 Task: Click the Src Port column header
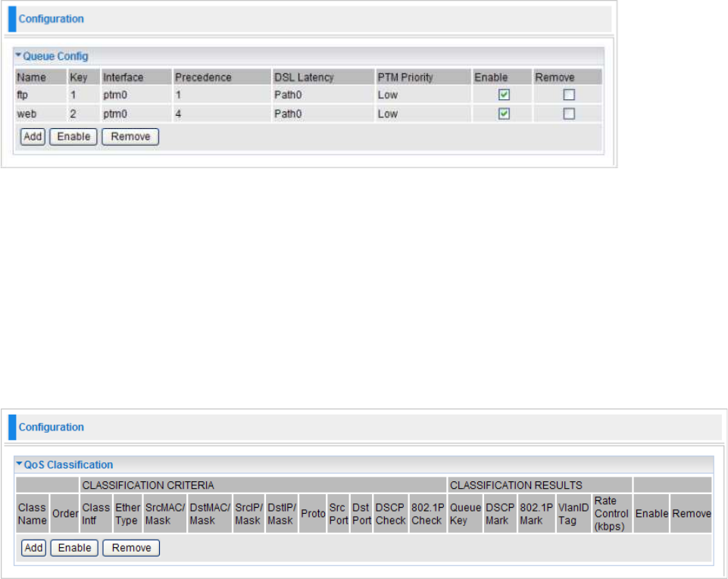pos(338,514)
